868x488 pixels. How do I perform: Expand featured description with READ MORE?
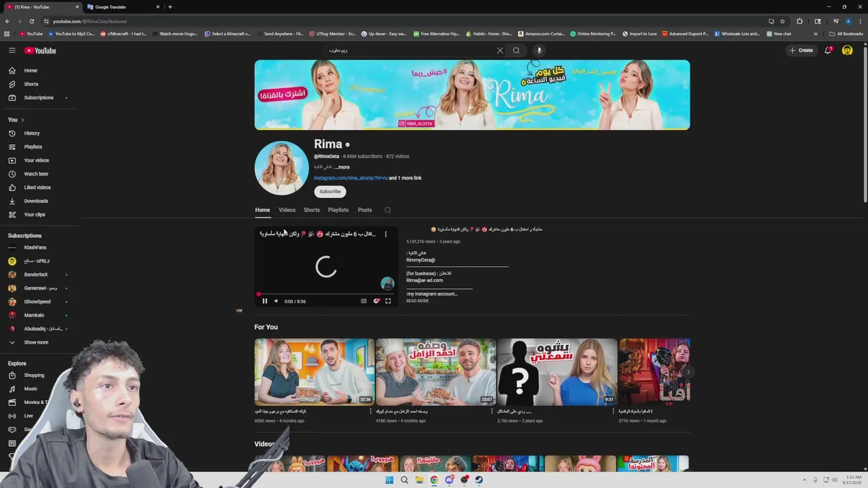[418, 301]
